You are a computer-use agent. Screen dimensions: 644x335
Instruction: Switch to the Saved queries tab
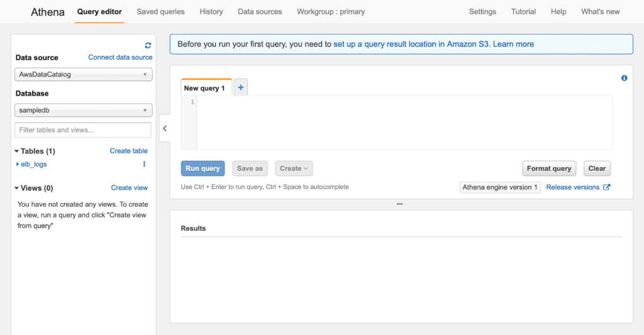point(160,12)
